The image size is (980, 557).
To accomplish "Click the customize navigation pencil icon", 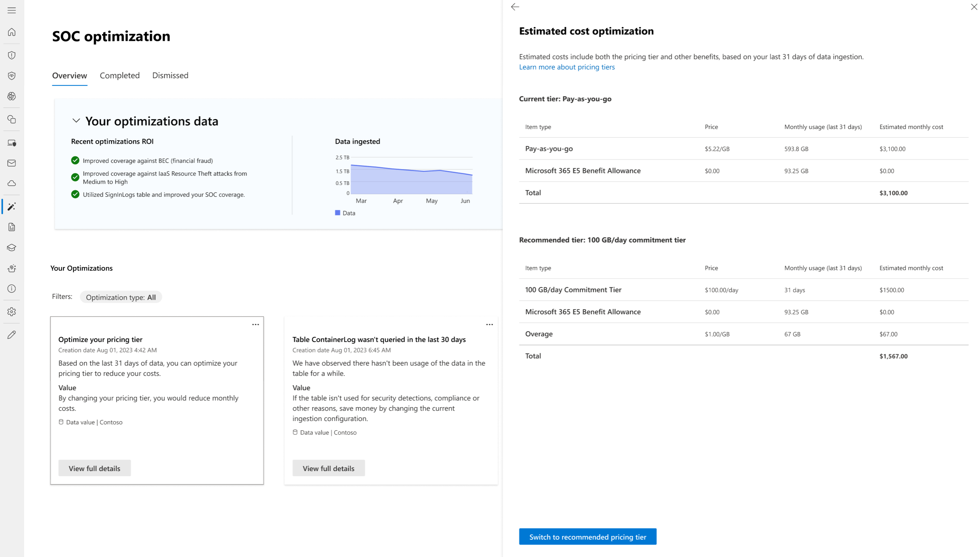I will pyautogui.click(x=12, y=334).
